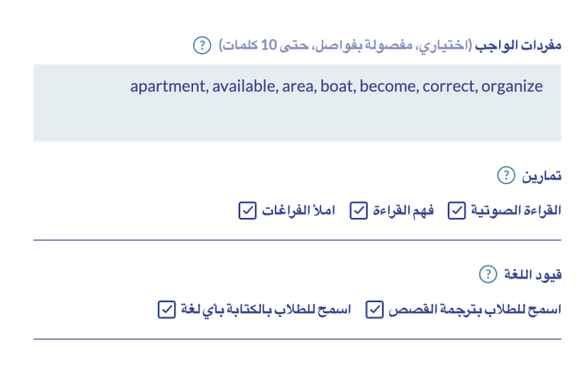588x375 pixels.
Task: Focus the homework vocabulary text area
Action: click(x=296, y=116)
